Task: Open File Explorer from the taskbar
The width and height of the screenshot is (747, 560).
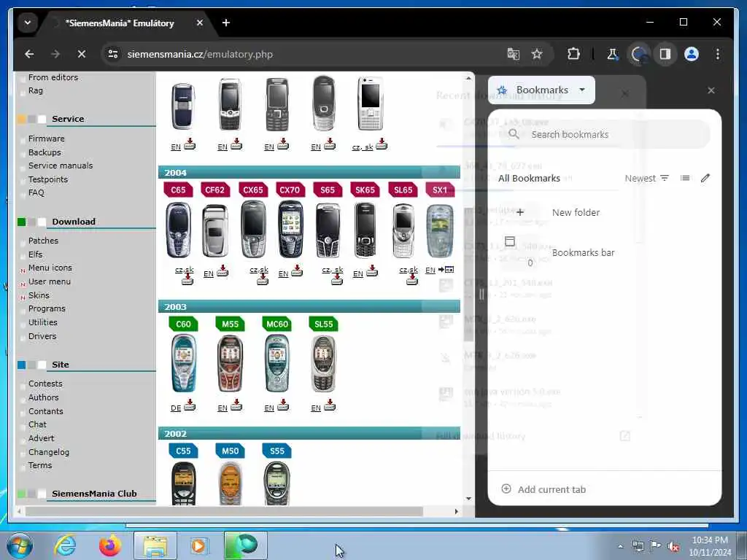Action: tap(155, 545)
